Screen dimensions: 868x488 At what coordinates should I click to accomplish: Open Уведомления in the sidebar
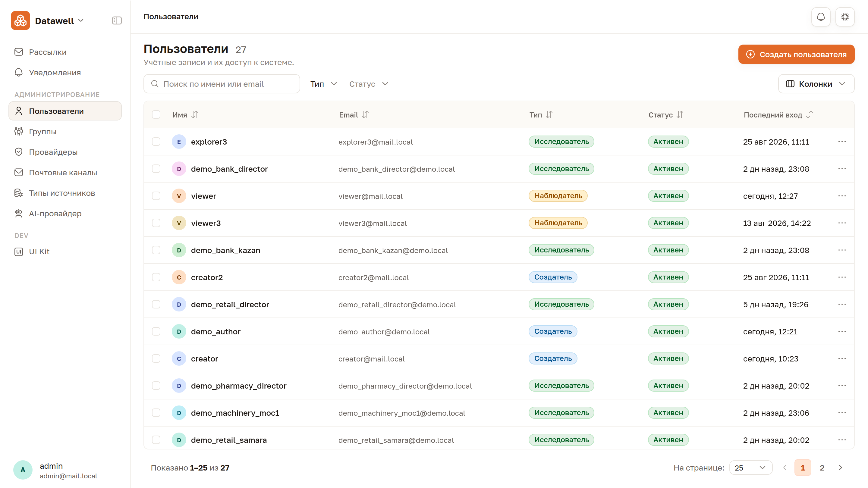pos(65,73)
